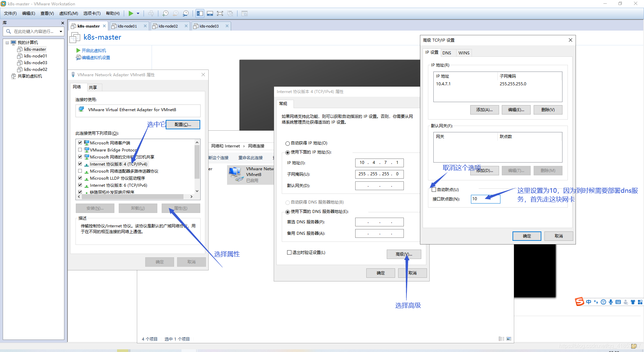
Task: Enter full screen mode icon
Action: pyautogui.click(x=220, y=13)
